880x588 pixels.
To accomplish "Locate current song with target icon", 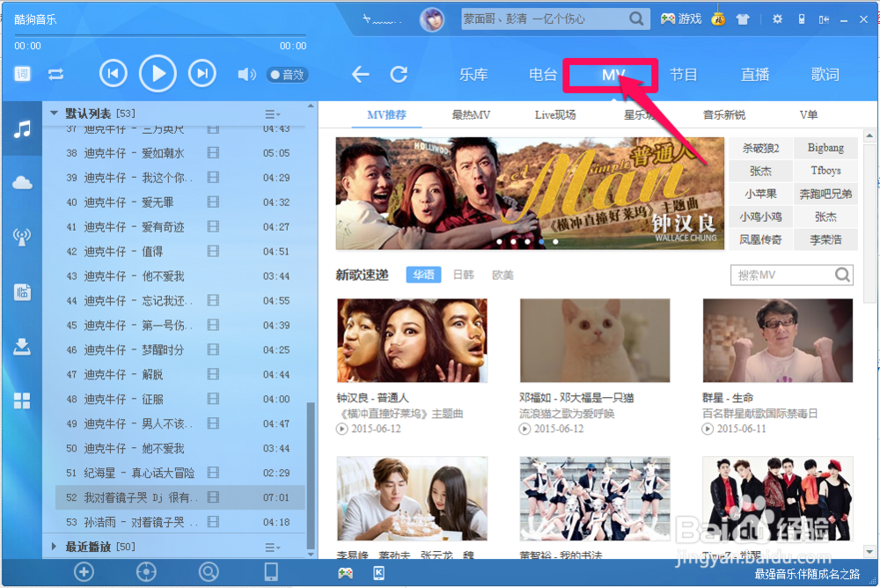I will point(146,572).
